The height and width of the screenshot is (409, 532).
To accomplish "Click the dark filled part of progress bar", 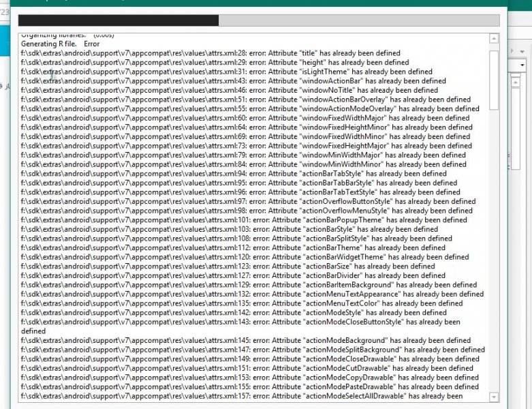I will 118,20.
